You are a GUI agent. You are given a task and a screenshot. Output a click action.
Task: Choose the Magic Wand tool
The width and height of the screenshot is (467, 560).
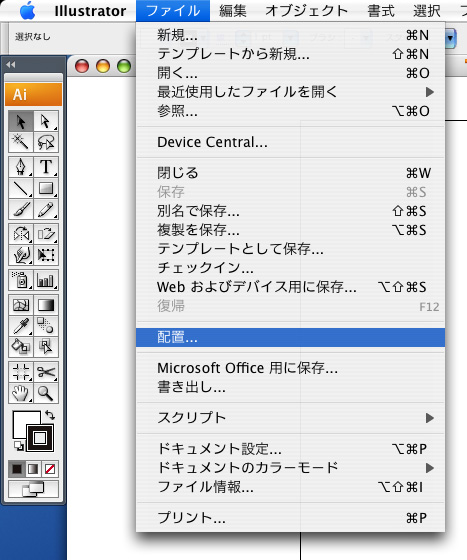pos(21,142)
